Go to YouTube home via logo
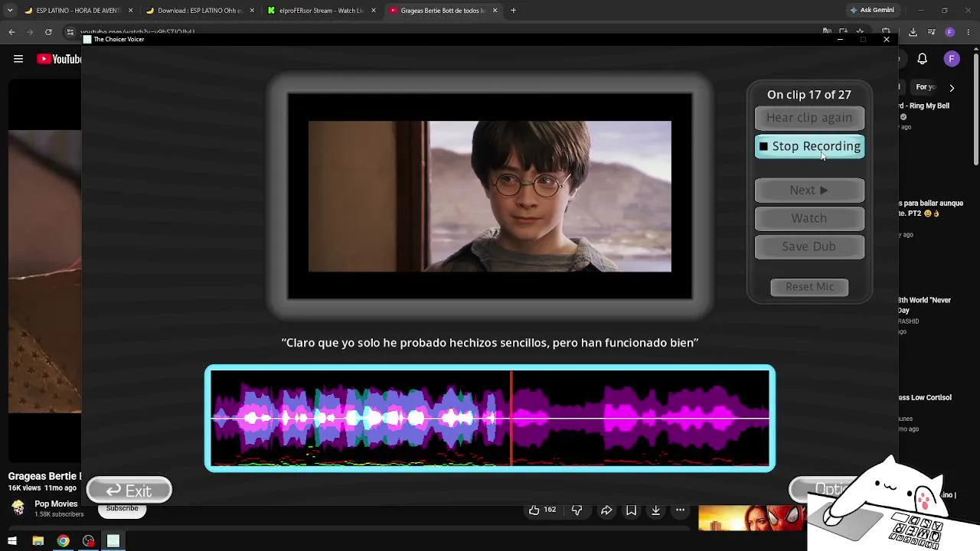980x551 pixels. click(x=59, y=59)
